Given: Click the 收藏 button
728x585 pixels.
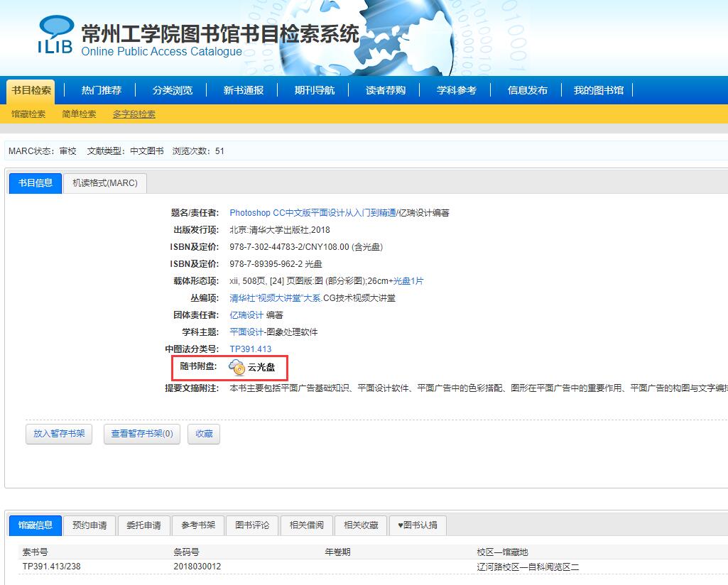Looking at the screenshot, I should click(x=204, y=434).
